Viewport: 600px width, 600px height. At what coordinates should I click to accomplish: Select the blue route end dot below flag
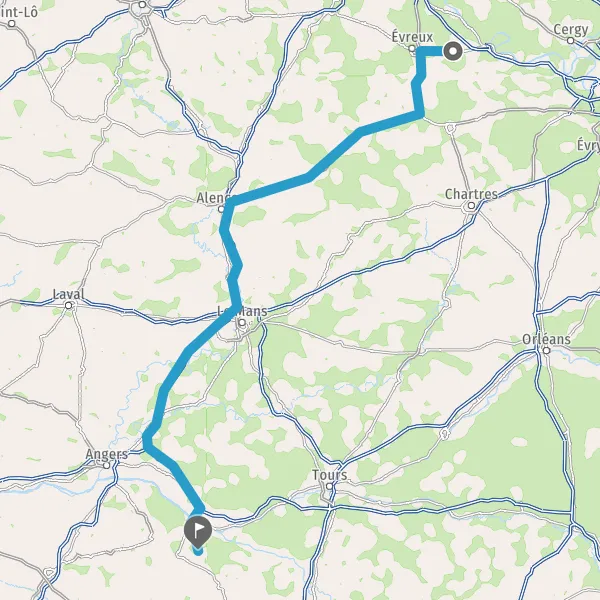click(198, 551)
